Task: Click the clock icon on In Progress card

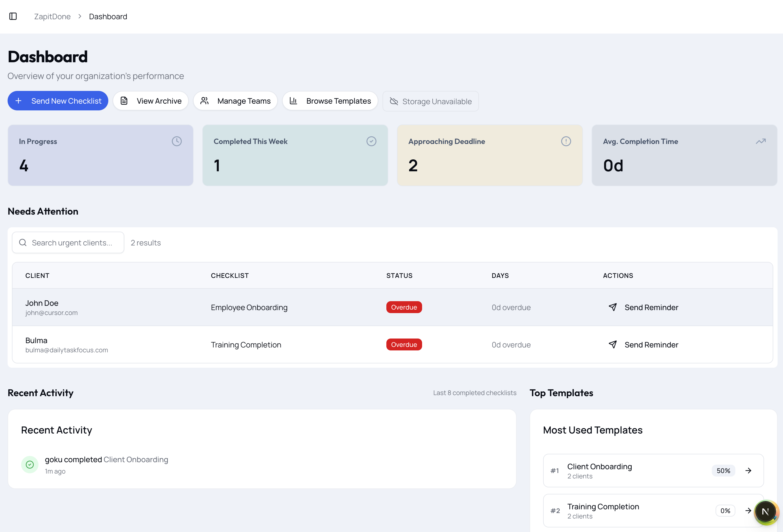Action: point(177,141)
